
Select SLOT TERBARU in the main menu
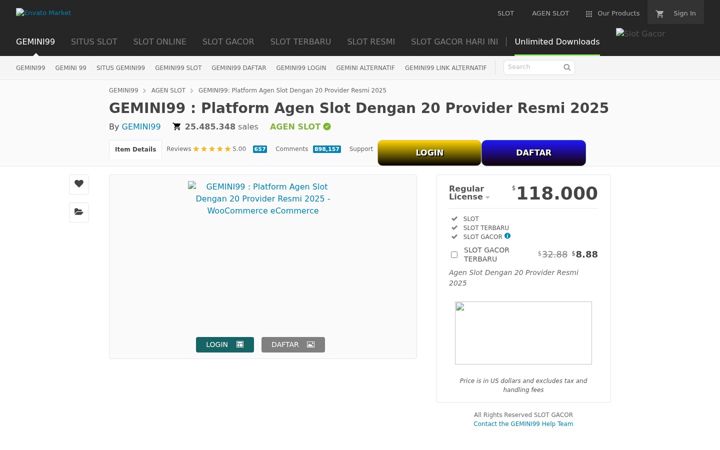[300, 41]
